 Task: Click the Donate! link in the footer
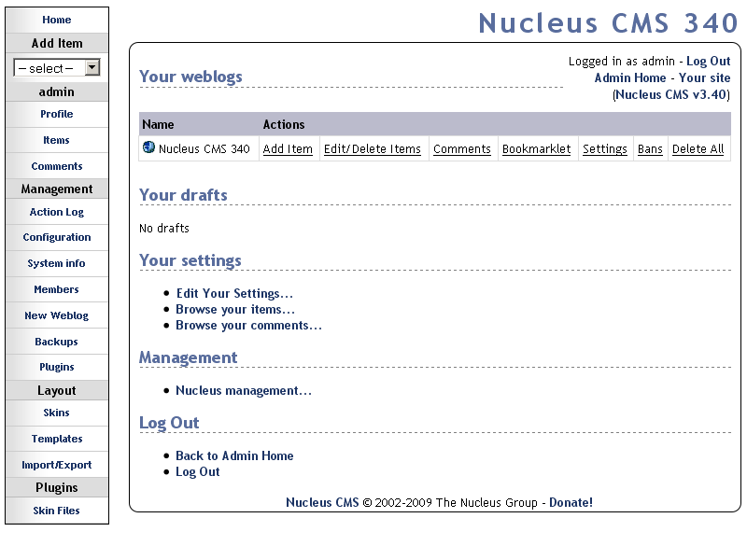(x=571, y=502)
